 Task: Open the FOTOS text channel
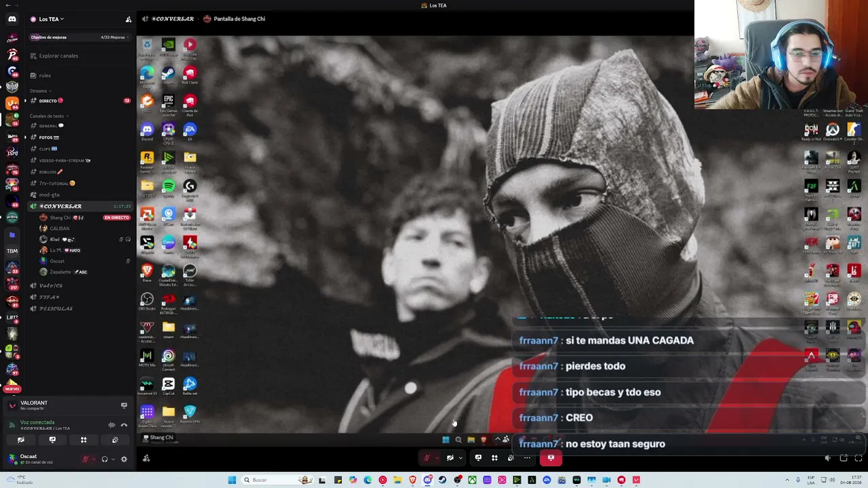pyautogui.click(x=79, y=138)
